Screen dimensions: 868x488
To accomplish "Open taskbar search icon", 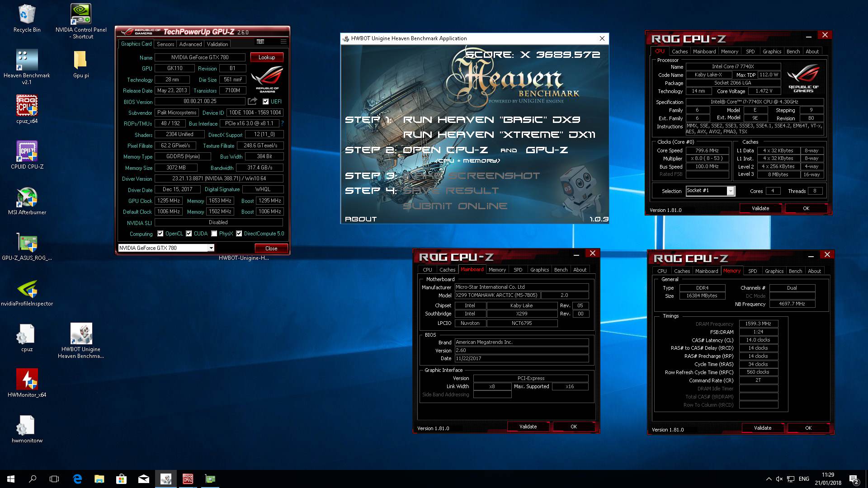I will [33, 479].
